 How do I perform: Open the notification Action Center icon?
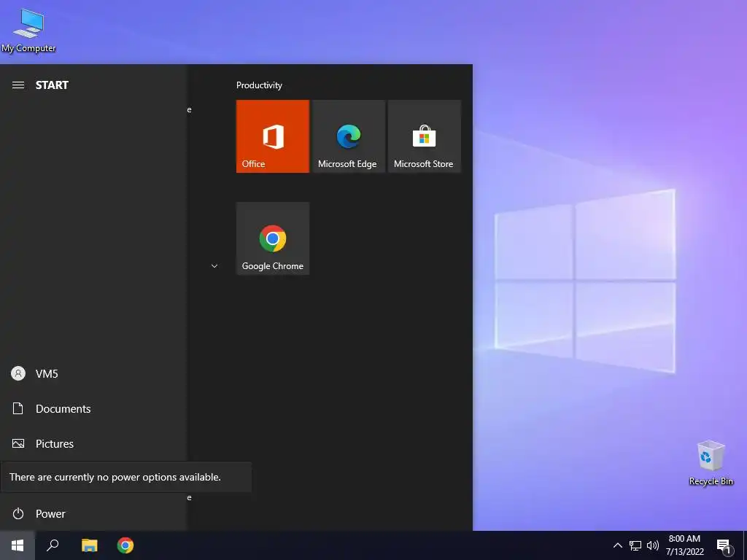tap(724, 545)
